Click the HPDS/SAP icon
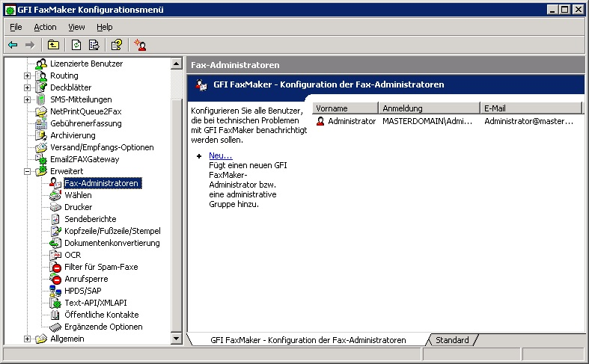Screen dimensions: 589x364 click(55, 291)
